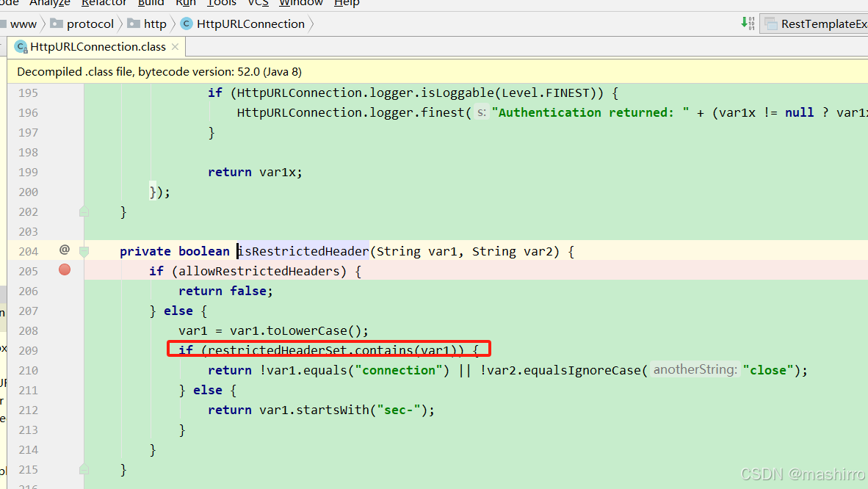Open the Analyze menu

pyautogui.click(x=50, y=3)
